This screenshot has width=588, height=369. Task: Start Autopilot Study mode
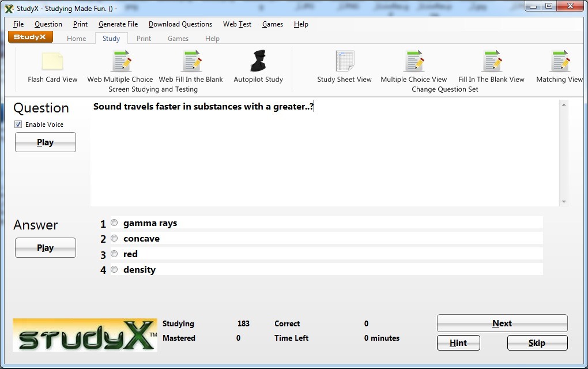click(x=258, y=67)
